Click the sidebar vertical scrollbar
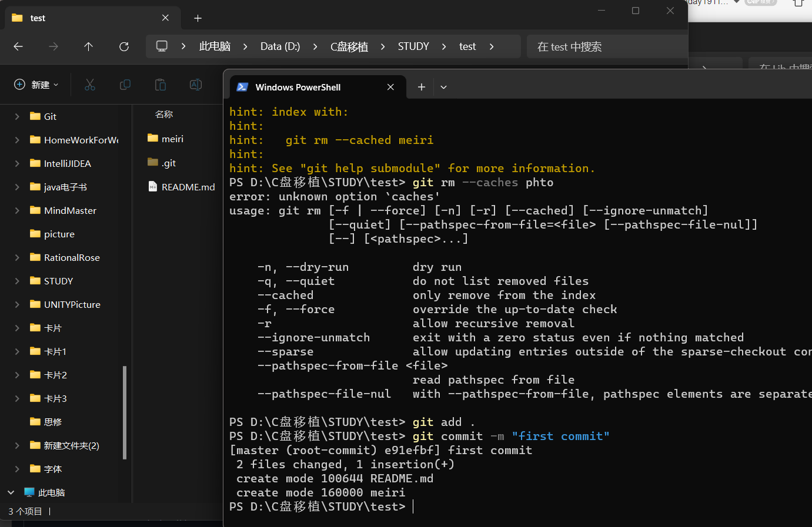 click(124, 412)
